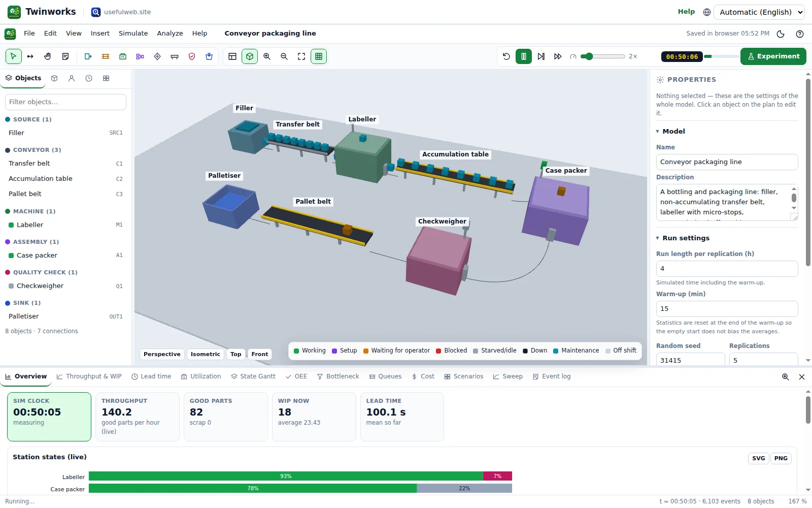Step the simulation forward once
Screen dimensions: 812x508
(x=541, y=56)
